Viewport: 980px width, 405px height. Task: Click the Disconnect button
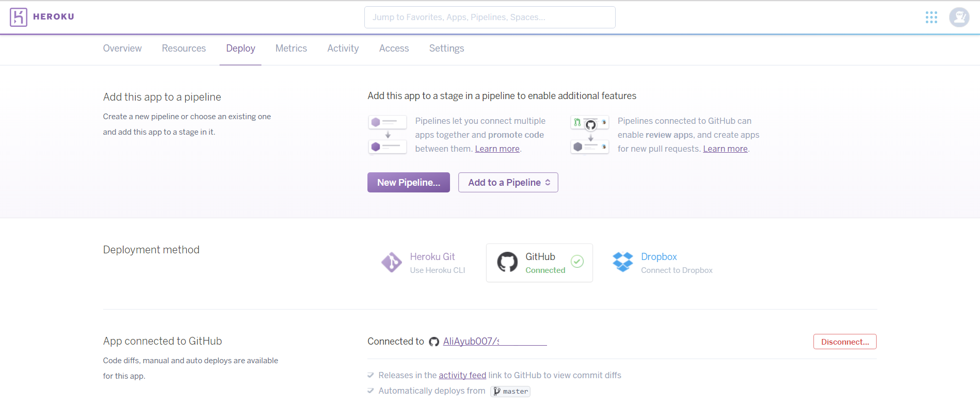[844, 342]
